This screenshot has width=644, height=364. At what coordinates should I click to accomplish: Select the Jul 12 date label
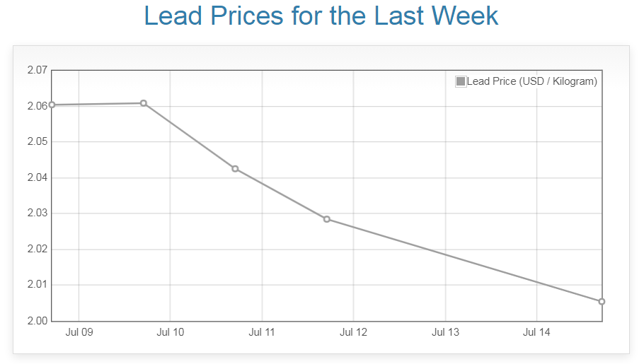click(x=353, y=332)
